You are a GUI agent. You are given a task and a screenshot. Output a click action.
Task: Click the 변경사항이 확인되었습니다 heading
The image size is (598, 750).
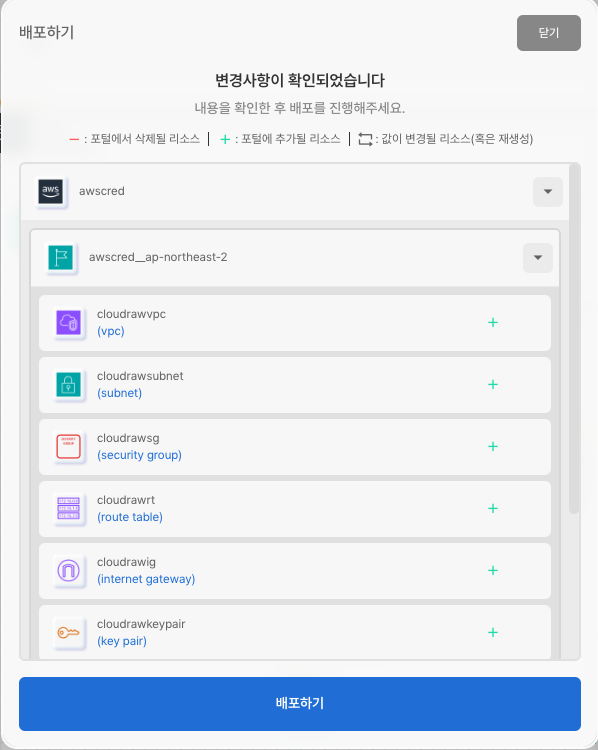(x=300, y=80)
